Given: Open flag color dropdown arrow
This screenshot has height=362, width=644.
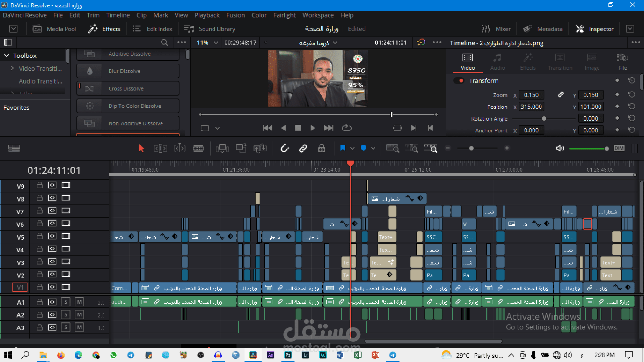Looking at the screenshot, I should click(x=352, y=148).
